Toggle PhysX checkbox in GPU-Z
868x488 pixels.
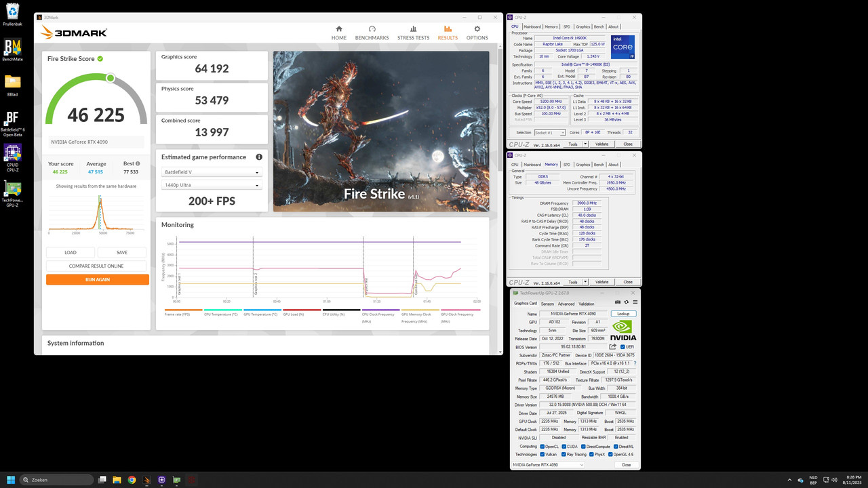pyautogui.click(x=592, y=454)
